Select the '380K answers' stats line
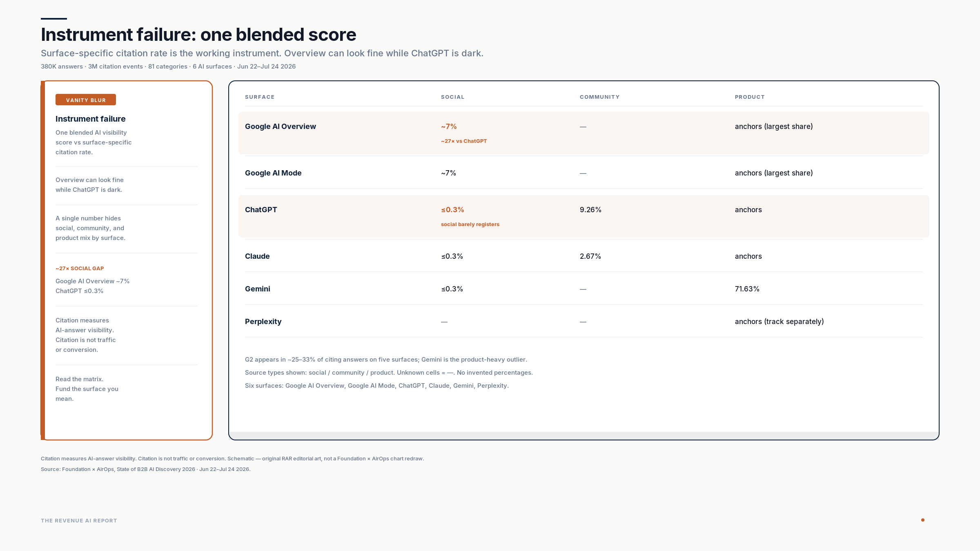This screenshot has width=980, height=551. [x=168, y=67]
